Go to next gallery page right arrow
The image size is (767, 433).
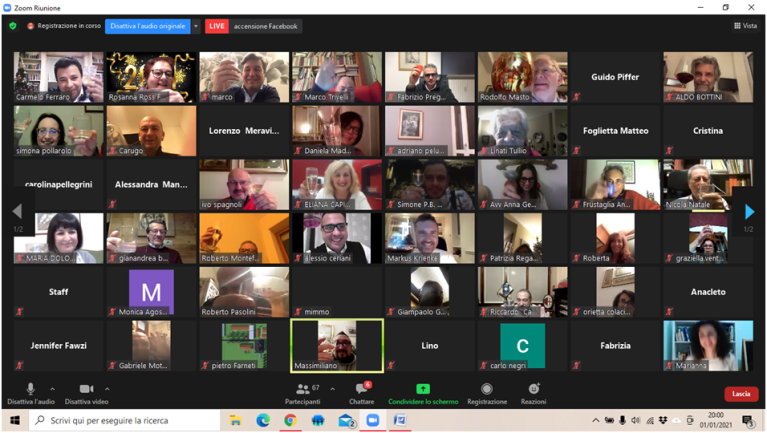[x=749, y=212]
